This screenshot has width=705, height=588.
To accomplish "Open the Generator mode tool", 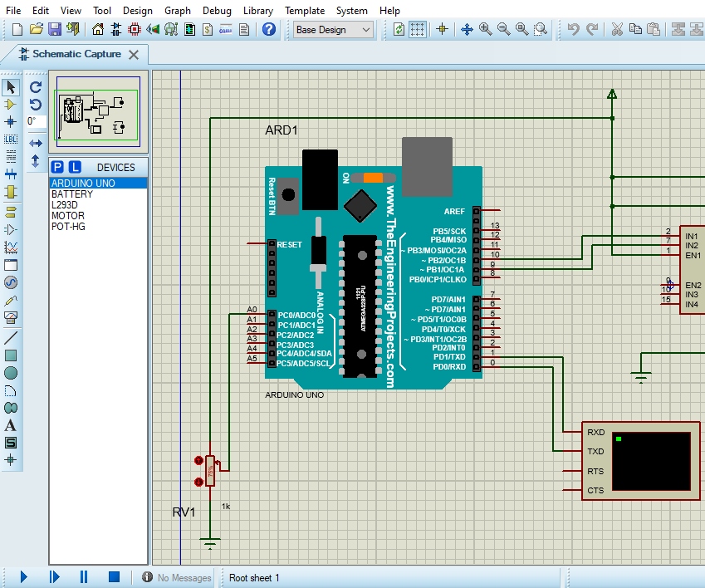I will (x=10, y=282).
